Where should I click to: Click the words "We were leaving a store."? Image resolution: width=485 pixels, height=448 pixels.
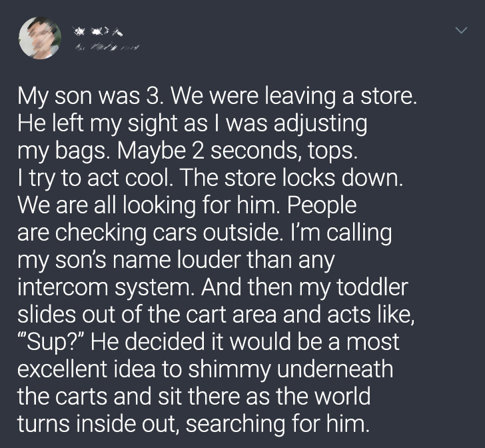(x=294, y=96)
